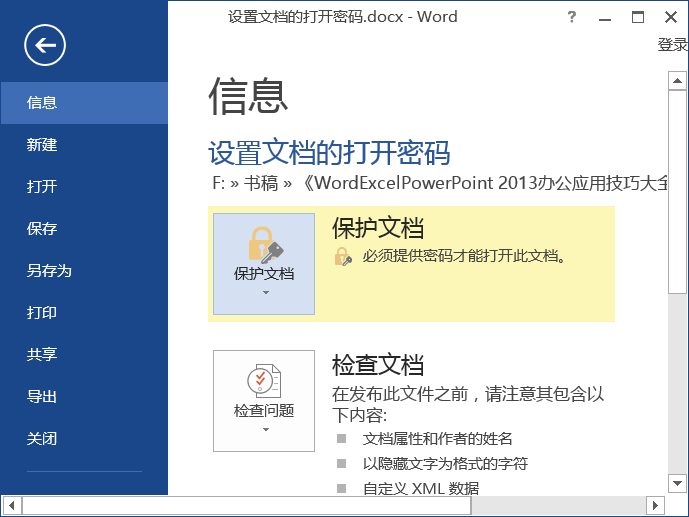689x517 pixels.
Task: Maximize the Word window
Action: pyautogui.click(x=638, y=18)
